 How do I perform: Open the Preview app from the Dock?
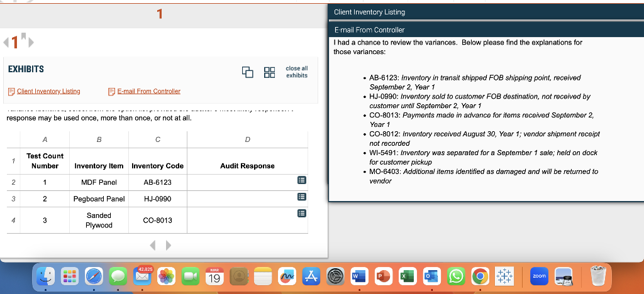click(x=563, y=276)
